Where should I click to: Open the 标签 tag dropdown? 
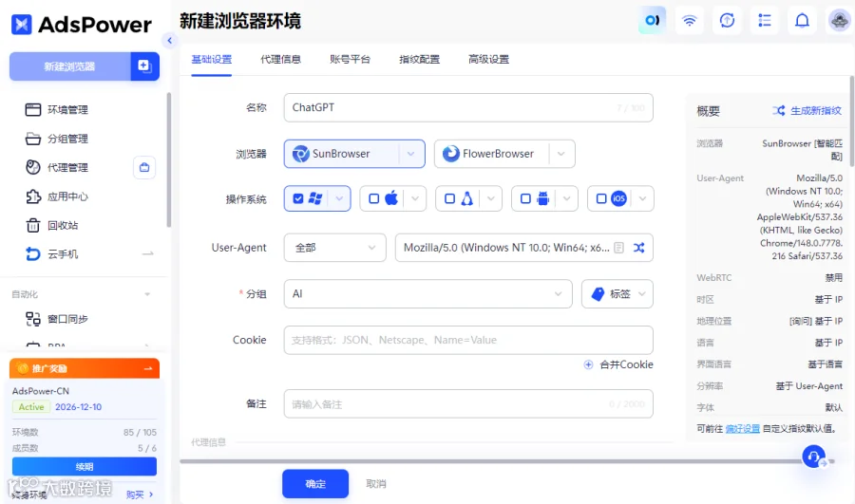617,294
